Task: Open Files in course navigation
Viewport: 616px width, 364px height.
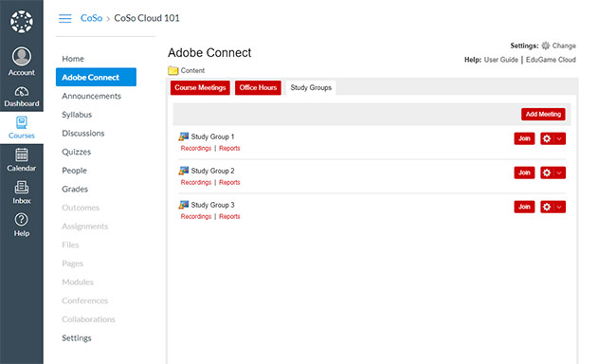Action: point(70,245)
